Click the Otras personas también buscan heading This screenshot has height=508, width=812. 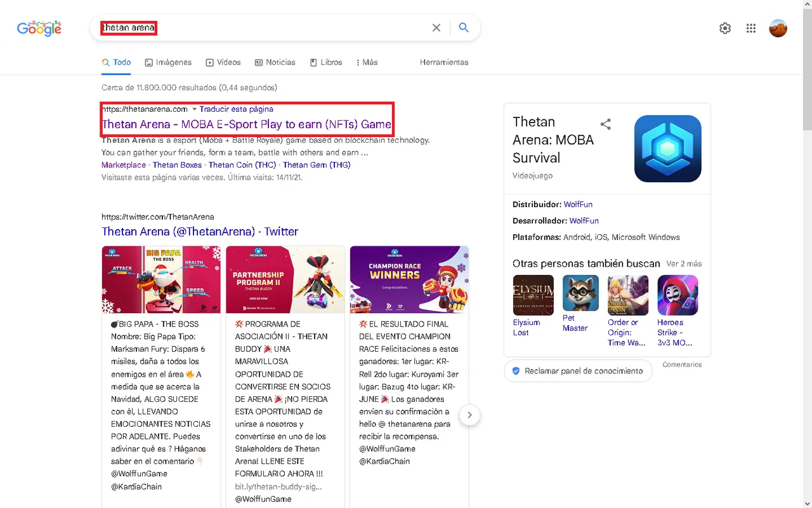point(586,264)
